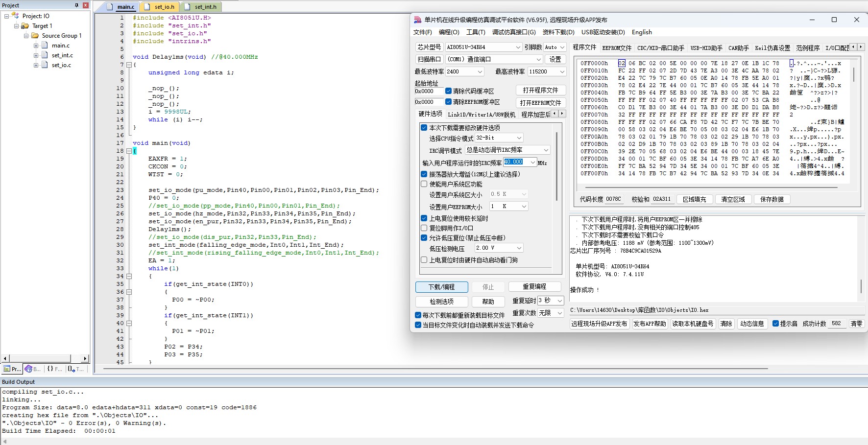
Task: Click 重复编程 button
Action: (x=534, y=286)
